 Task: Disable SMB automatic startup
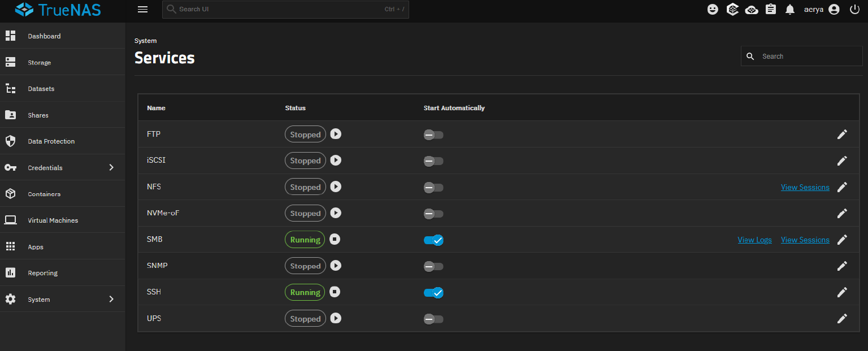433,240
